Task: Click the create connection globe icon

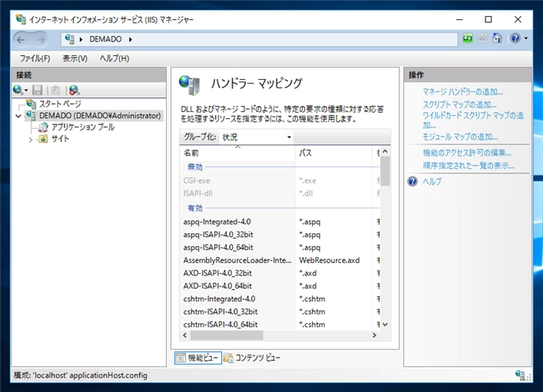Action: tap(18, 90)
